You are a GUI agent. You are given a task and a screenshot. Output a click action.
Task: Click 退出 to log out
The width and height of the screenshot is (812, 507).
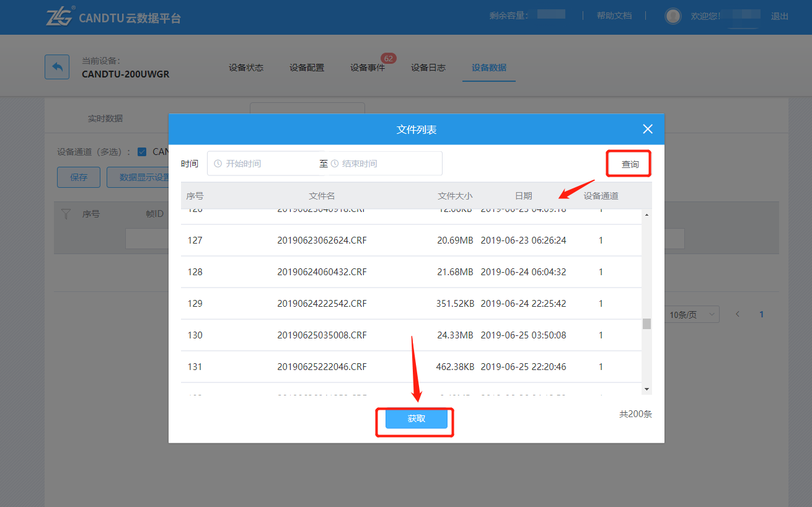(779, 16)
